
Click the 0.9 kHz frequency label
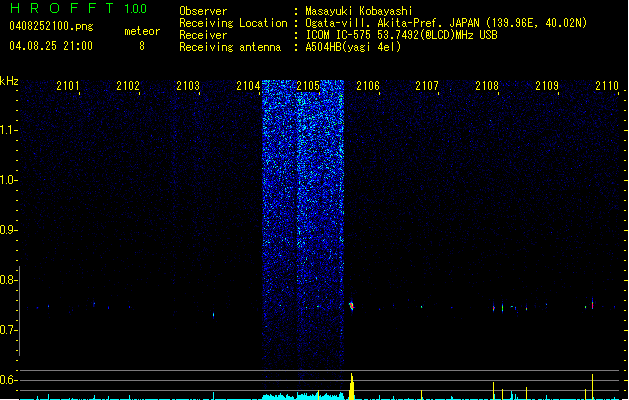tap(8, 229)
